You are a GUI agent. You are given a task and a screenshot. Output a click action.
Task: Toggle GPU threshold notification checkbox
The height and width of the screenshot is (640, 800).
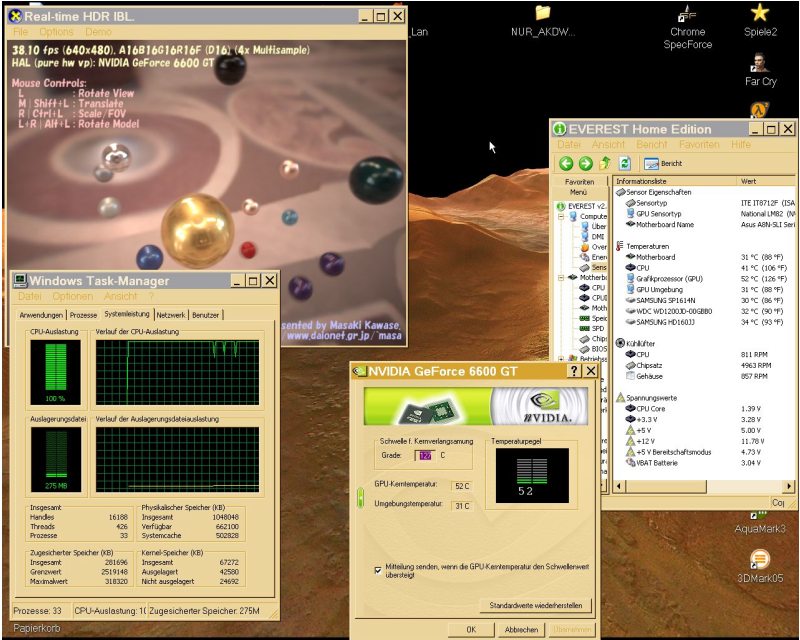(x=378, y=571)
